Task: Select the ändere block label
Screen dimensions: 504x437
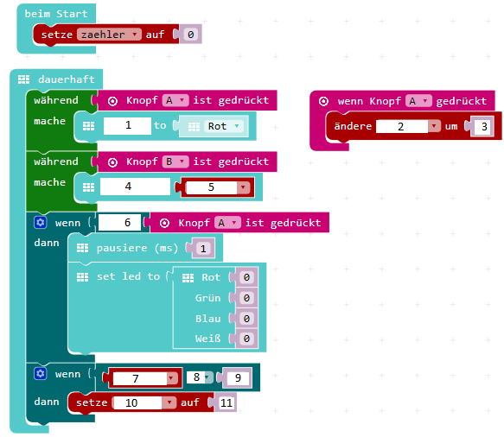Action: (x=353, y=126)
